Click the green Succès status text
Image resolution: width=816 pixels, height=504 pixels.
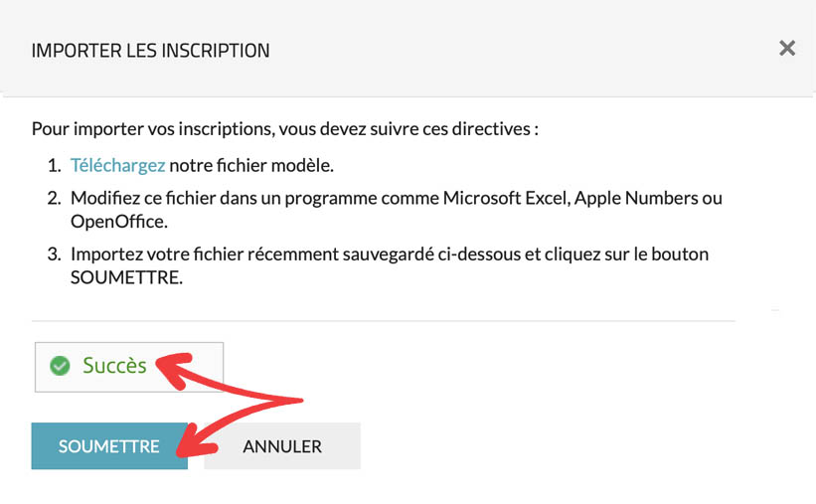(114, 366)
